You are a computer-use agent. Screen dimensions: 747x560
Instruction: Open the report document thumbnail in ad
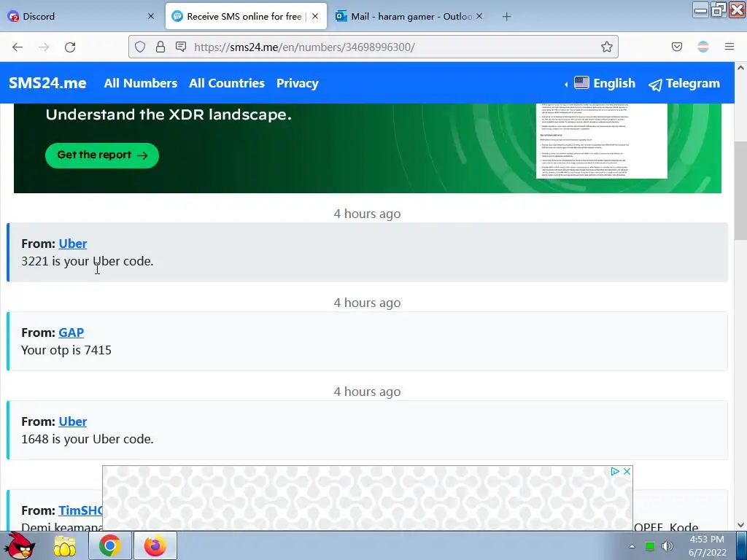(602, 141)
